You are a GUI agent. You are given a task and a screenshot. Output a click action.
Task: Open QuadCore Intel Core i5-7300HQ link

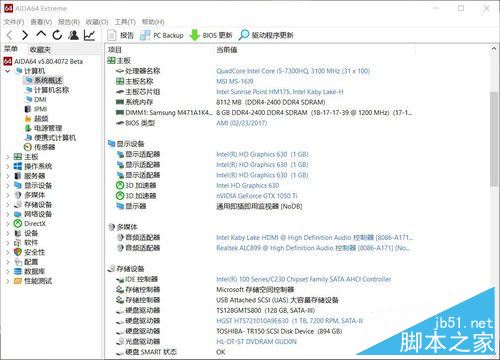click(x=293, y=71)
